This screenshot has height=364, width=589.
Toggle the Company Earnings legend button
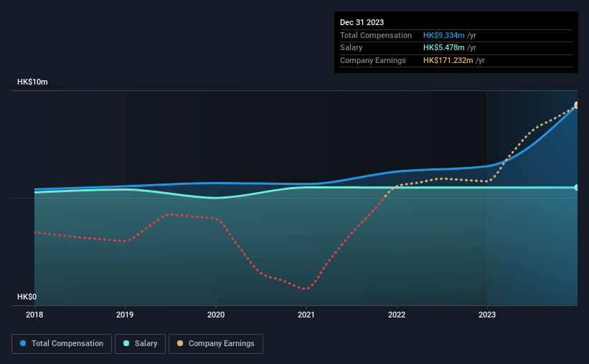pyautogui.click(x=216, y=344)
